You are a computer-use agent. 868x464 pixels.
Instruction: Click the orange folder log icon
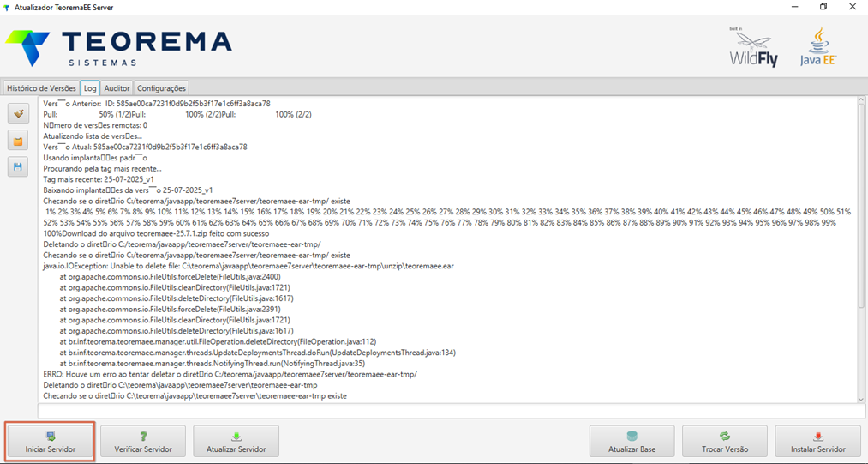18,141
